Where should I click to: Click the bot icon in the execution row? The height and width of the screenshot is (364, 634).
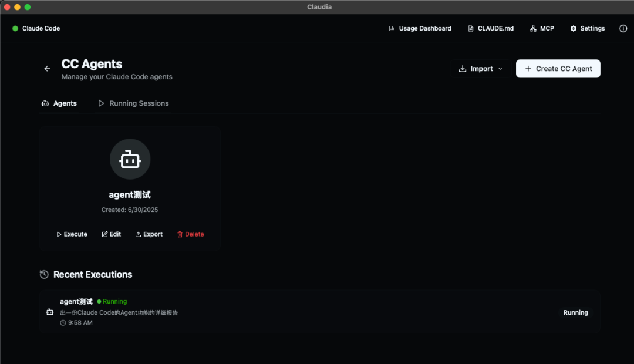(x=50, y=312)
